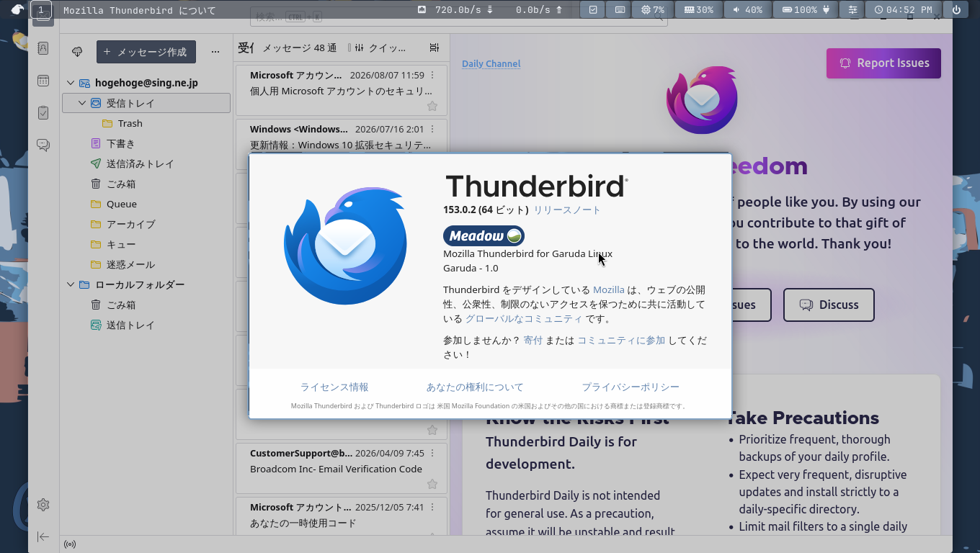980x553 pixels.
Task: Collapse the 受信トレイ folder chevron
Action: point(82,103)
